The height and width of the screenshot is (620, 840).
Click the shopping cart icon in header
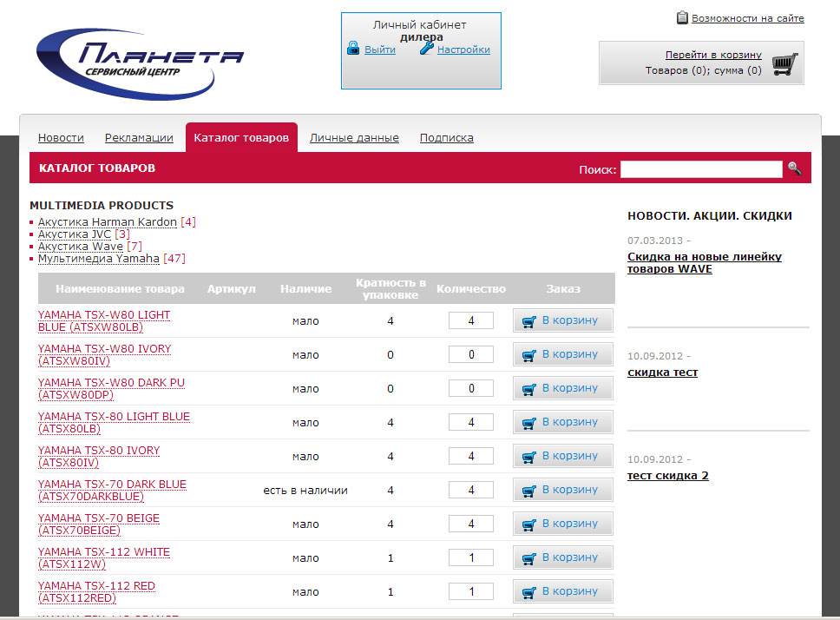pos(784,63)
